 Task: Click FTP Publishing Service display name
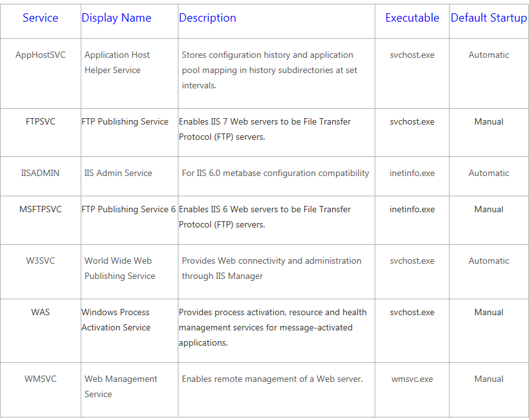click(x=125, y=121)
